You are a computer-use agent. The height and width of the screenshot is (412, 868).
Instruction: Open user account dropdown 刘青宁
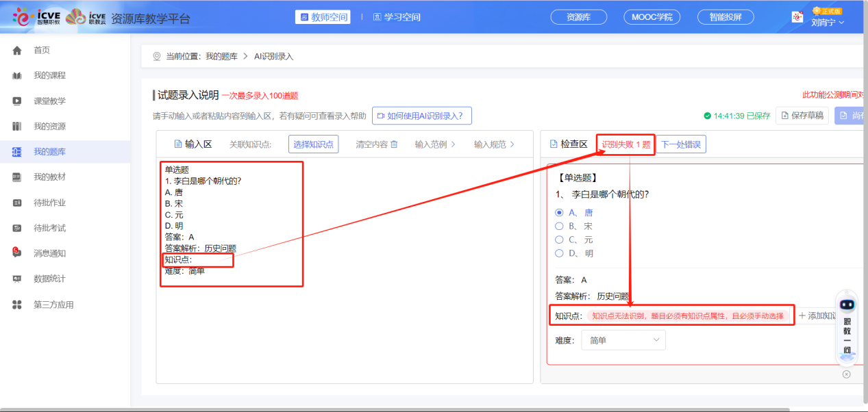tap(827, 22)
